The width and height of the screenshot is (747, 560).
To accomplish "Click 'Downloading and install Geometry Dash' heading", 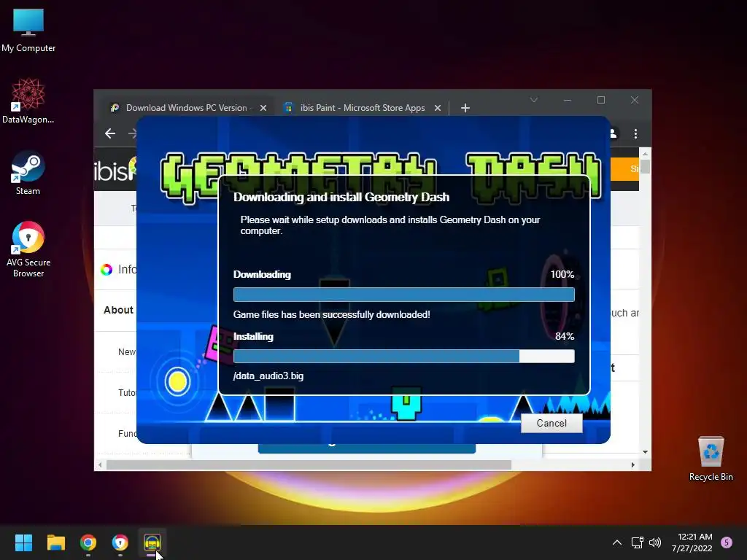I will pos(341,197).
